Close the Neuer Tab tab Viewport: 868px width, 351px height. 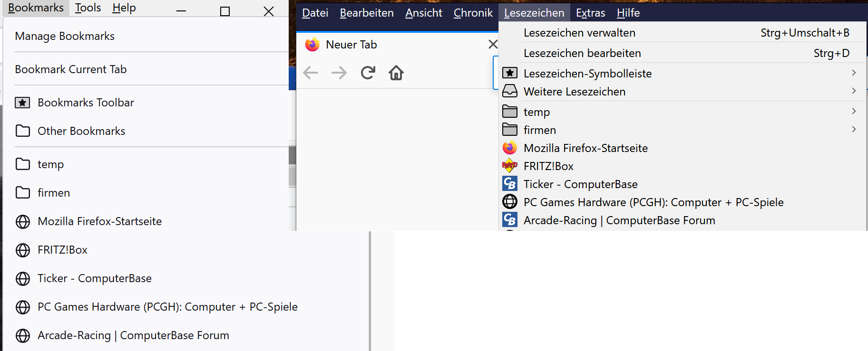[493, 44]
